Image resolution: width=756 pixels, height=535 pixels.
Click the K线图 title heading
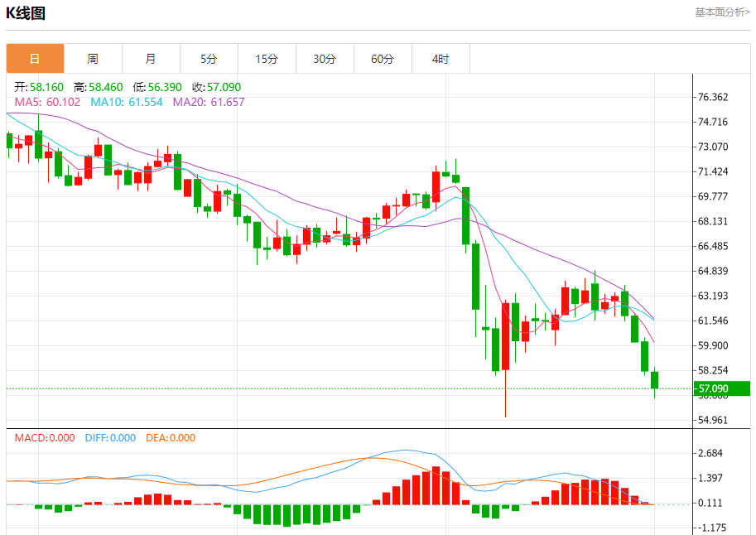point(26,13)
